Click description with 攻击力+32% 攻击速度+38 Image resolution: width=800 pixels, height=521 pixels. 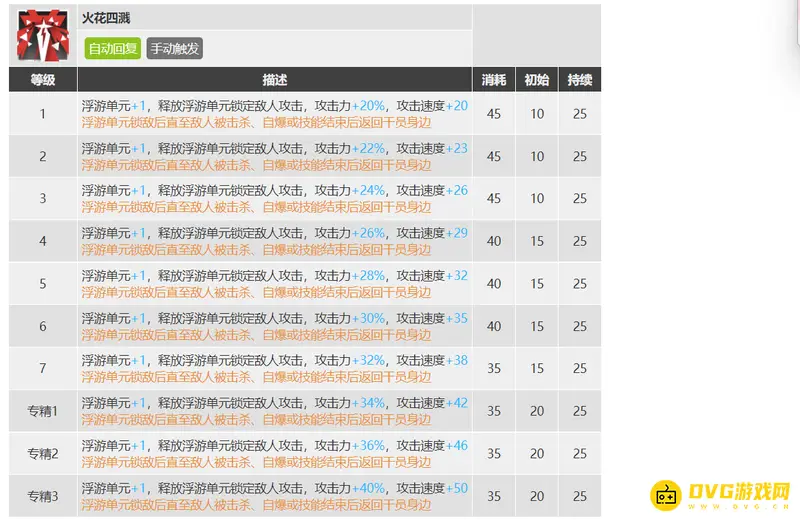click(x=274, y=368)
